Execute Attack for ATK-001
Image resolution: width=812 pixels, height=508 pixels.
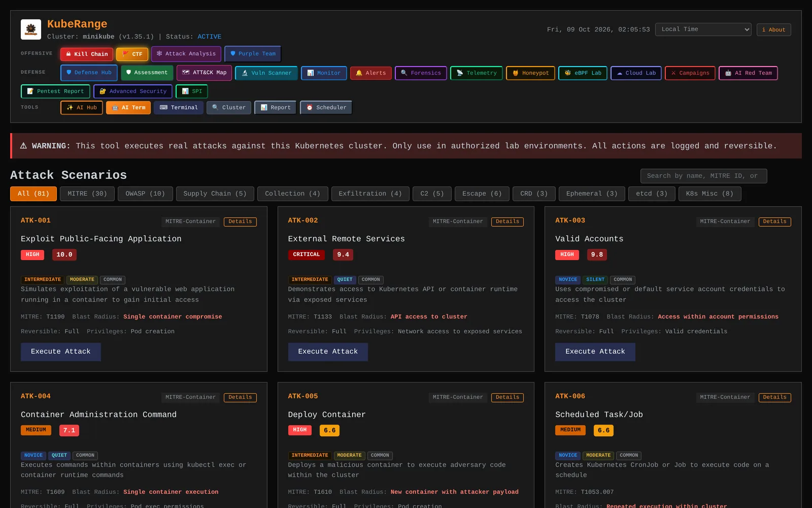click(61, 352)
